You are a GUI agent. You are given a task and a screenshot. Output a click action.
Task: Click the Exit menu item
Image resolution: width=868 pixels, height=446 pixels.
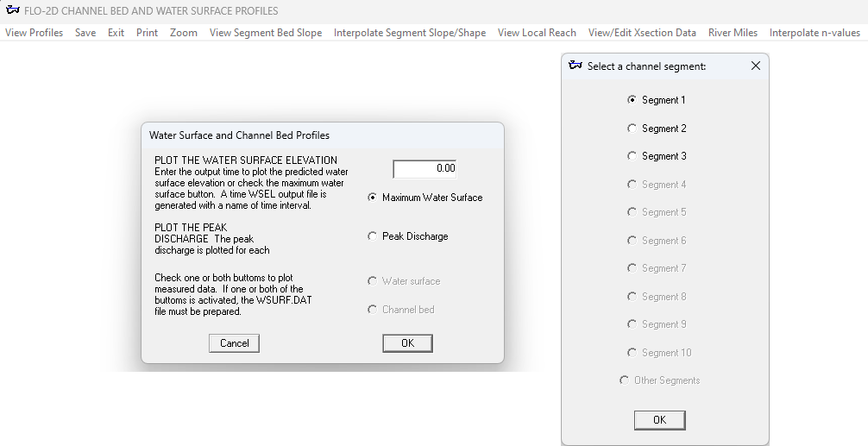point(116,33)
